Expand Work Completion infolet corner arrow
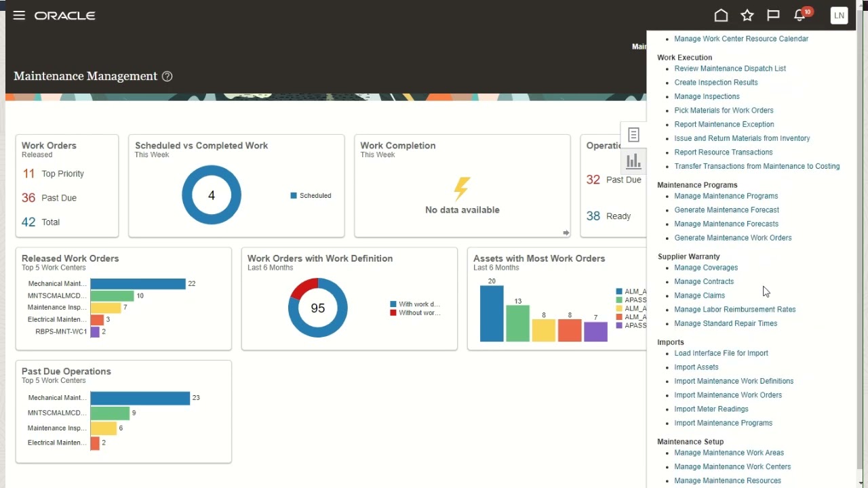The width and height of the screenshot is (868, 488). pos(566,232)
